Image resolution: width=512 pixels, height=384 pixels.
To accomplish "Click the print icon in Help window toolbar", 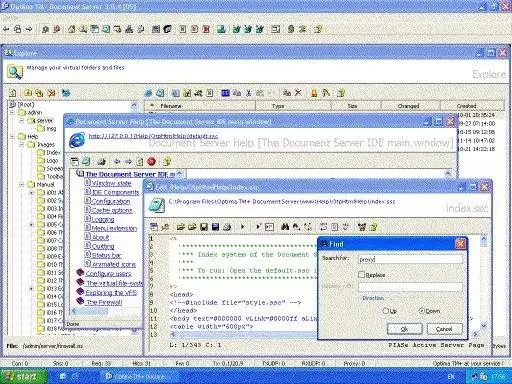I will click(x=102, y=162).
